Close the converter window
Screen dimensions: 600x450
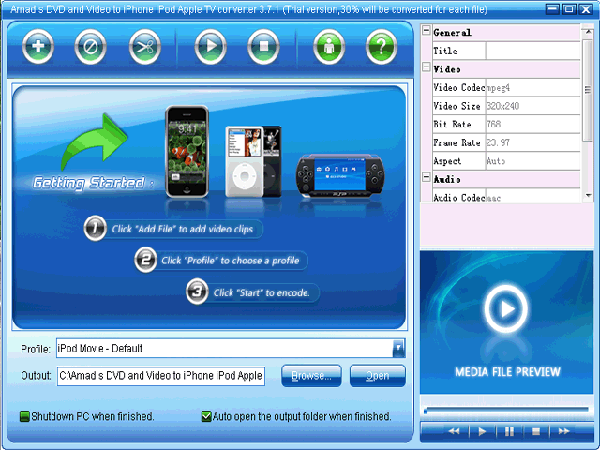click(586, 8)
